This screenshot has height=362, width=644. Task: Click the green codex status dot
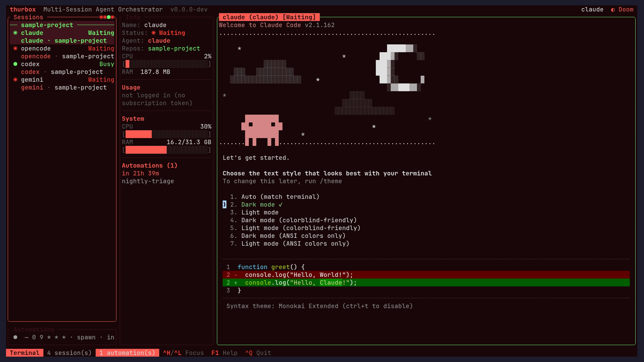pyautogui.click(x=15, y=64)
